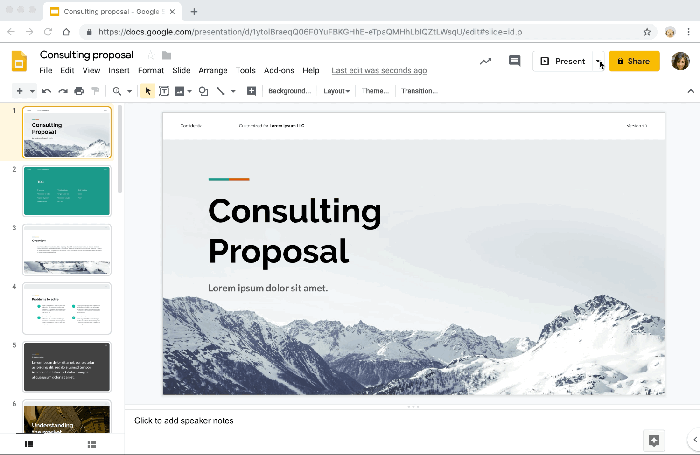Open the Background… options
Viewport: 700px width, 455px height.
(x=290, y=91)
